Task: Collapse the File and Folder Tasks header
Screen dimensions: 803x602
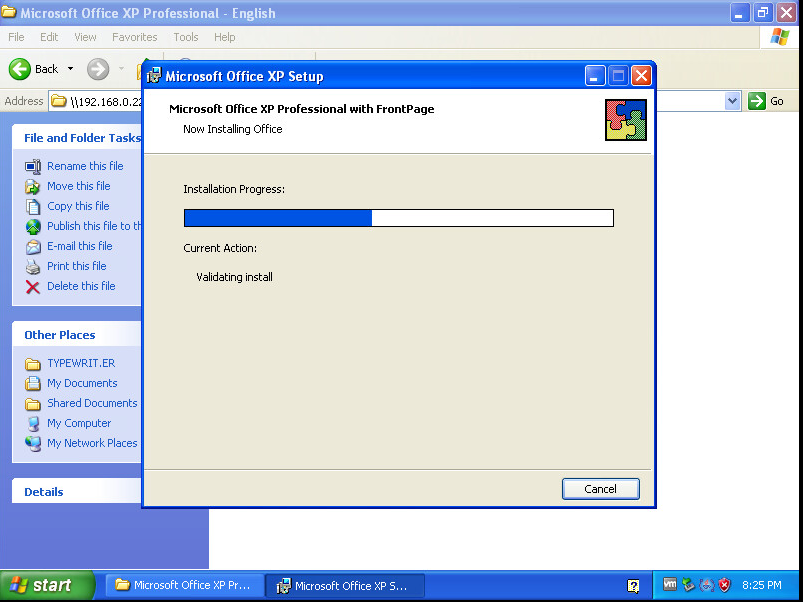Action: (x=77, y=138)
